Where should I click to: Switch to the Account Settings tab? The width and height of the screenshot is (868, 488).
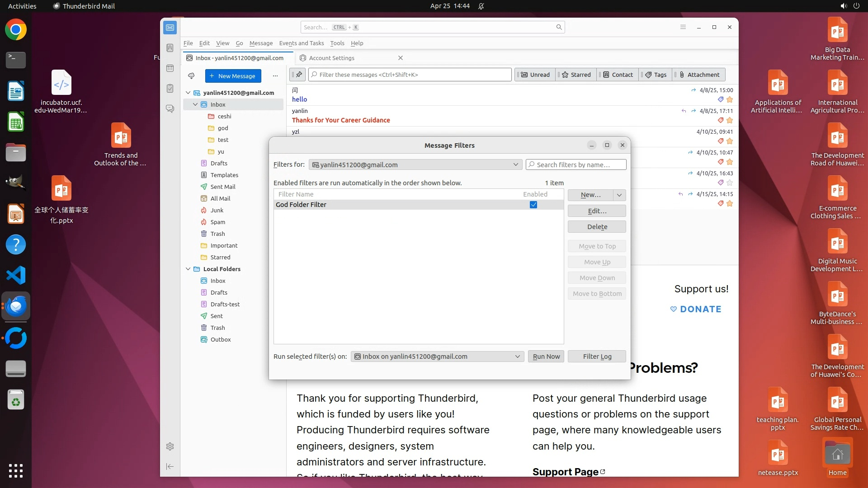coord(332,58)
